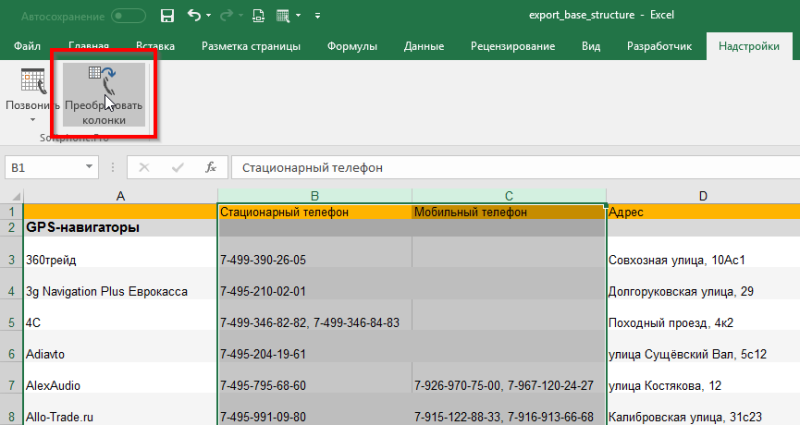Select row 2 header
The image size is (800, 425).
[12, 228]
